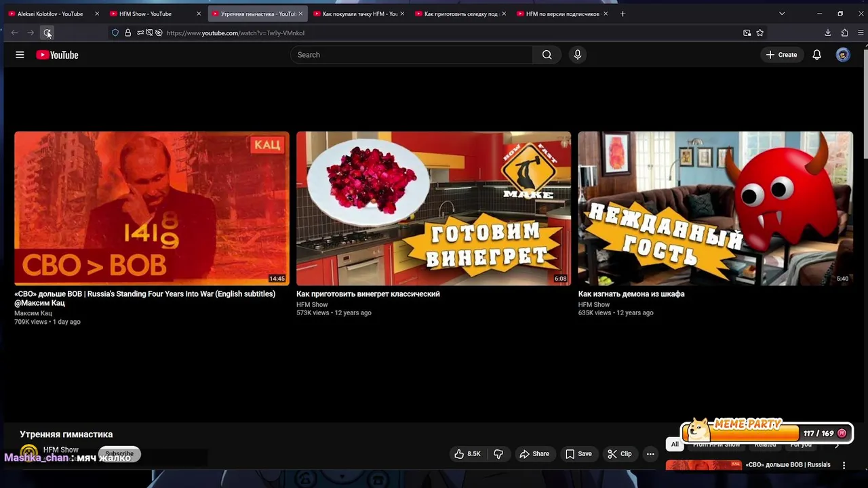Open HFM Show channel avatar below player

pos(28,453)
